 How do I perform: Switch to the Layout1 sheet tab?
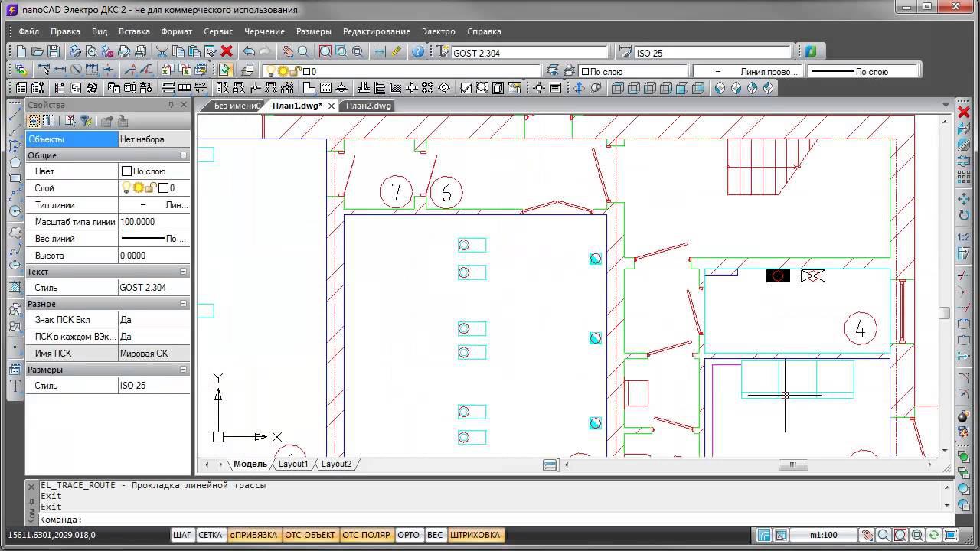click(293, 464)
